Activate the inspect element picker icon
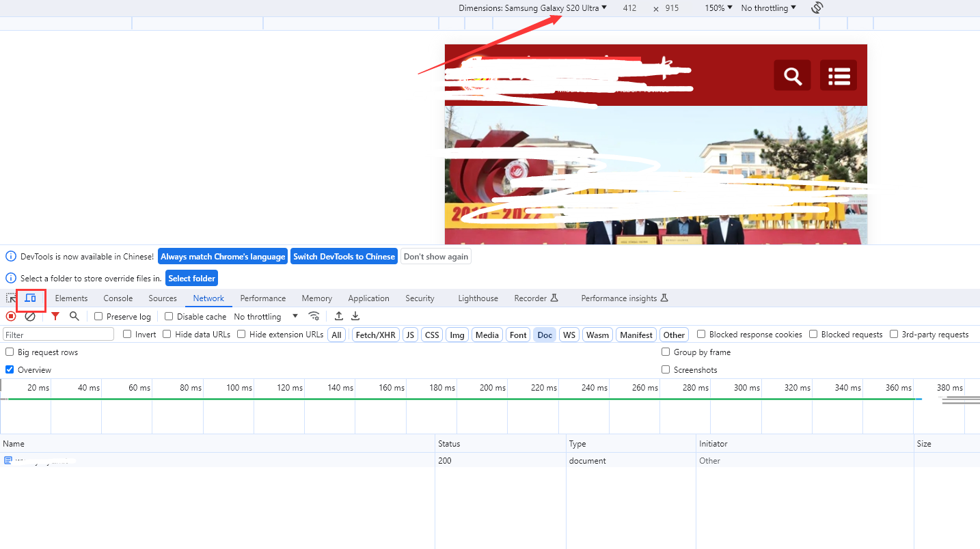980x549 pixels. (x=12, y=298)
